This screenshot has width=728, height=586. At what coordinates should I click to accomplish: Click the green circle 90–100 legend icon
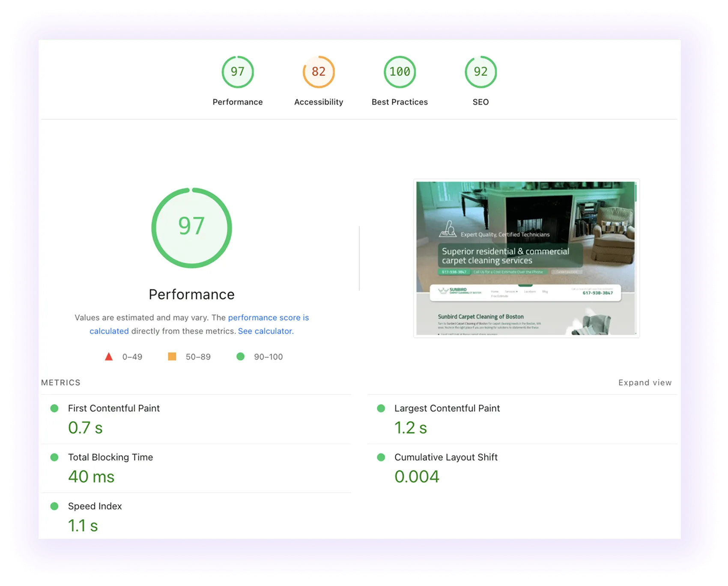pos(240,356)
